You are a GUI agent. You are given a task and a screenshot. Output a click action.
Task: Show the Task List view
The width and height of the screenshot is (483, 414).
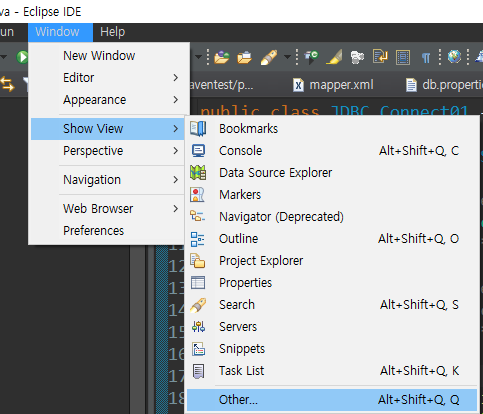tap(332, 371)
